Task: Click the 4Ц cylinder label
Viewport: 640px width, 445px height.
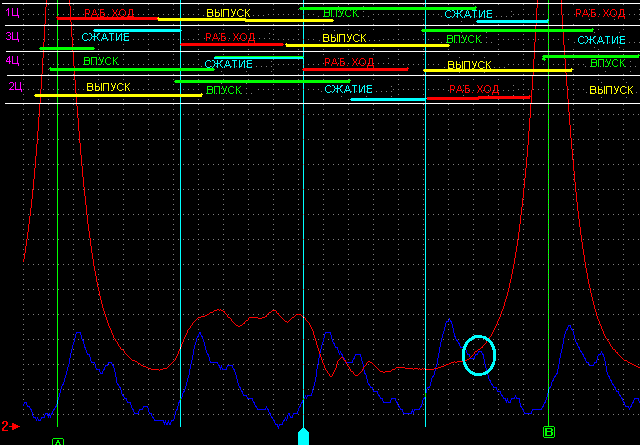Action: click(12, 60)
